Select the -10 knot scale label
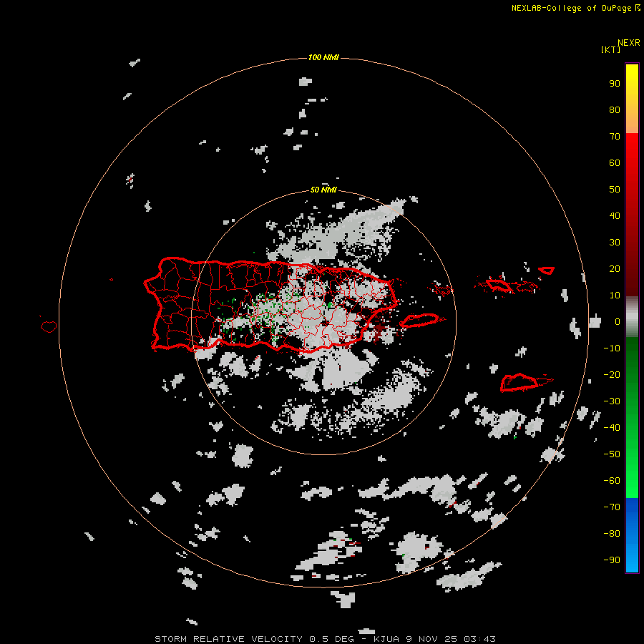The height and width of the screenshot is (644, 644). tap(612, 348)
